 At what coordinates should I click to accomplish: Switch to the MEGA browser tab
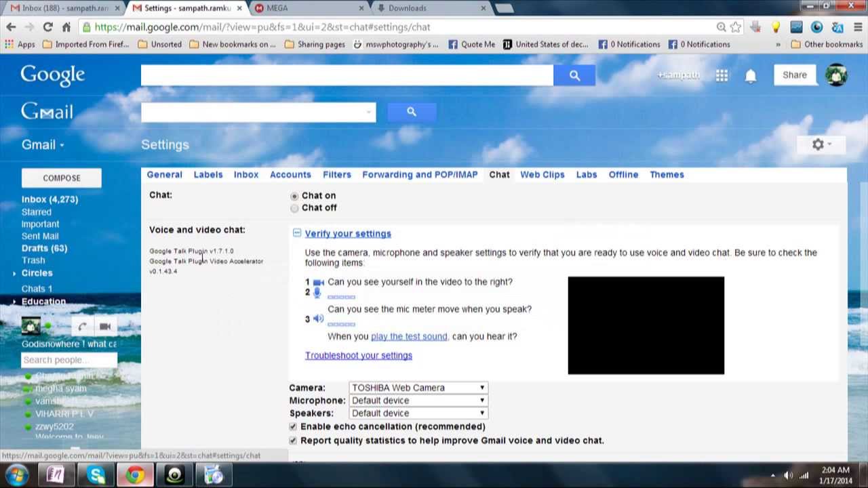pyautogui.click(x=309, y=8)
